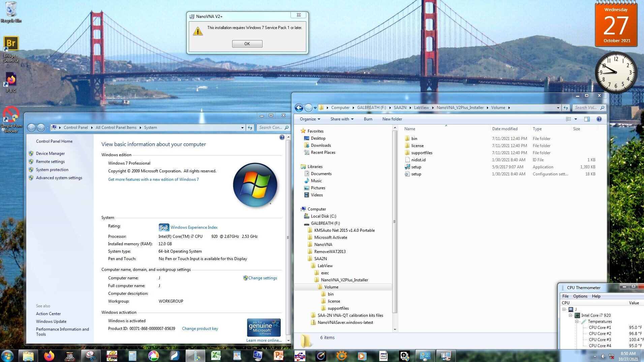644x362 pixels.
Task: Sort by Date modified column header
Action: click(x=504, y=129)
